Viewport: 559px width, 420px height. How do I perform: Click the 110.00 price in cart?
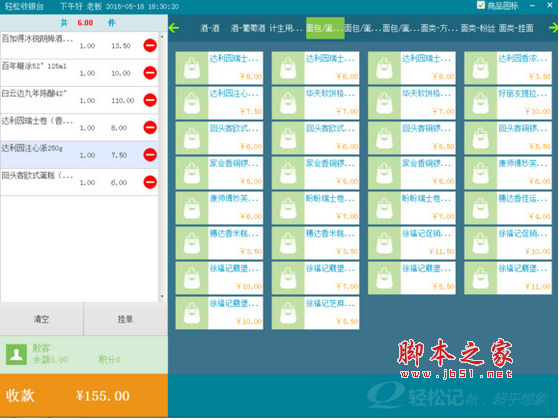(x=123, y=101)
